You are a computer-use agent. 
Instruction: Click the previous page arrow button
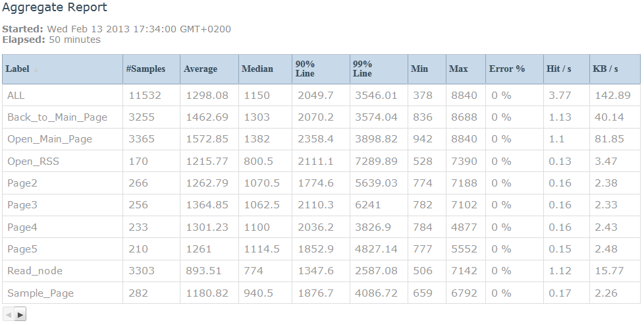pyautogui.click(x=9, y=314)
